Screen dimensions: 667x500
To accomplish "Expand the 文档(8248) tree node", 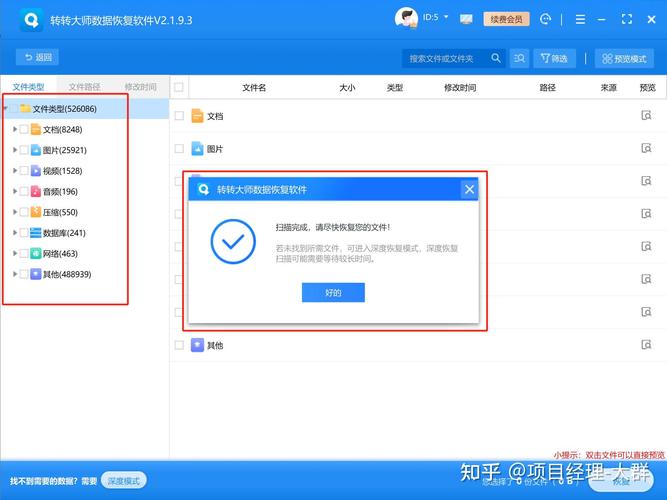I will (x=15, y=129).
